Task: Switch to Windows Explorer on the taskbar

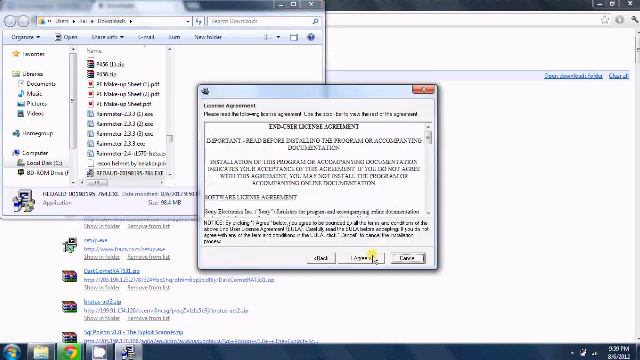Action: [41, 352]
